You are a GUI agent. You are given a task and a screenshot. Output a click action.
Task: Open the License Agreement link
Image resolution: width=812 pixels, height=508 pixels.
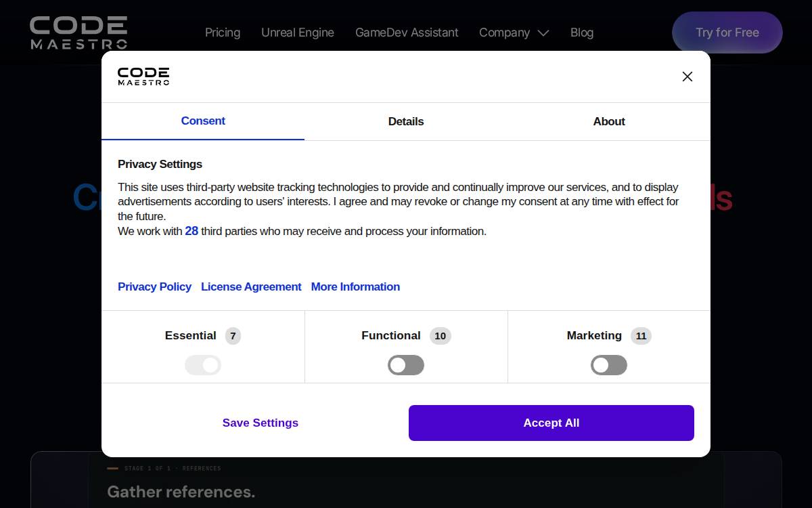coord(251,287)
